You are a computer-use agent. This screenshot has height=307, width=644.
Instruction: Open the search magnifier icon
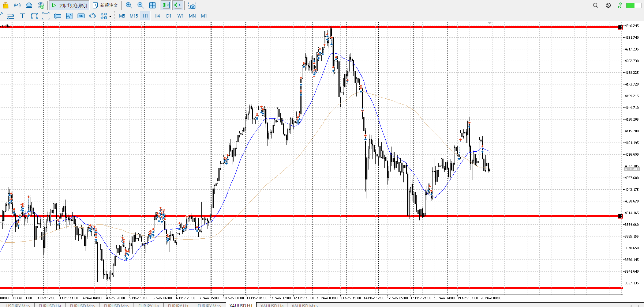click(x=595, y=5)
